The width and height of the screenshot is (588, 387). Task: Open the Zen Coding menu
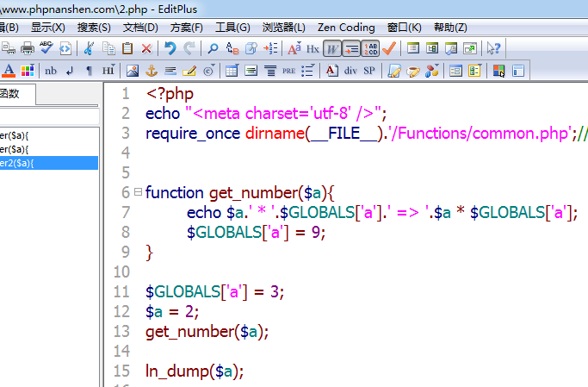coord(346,28)
